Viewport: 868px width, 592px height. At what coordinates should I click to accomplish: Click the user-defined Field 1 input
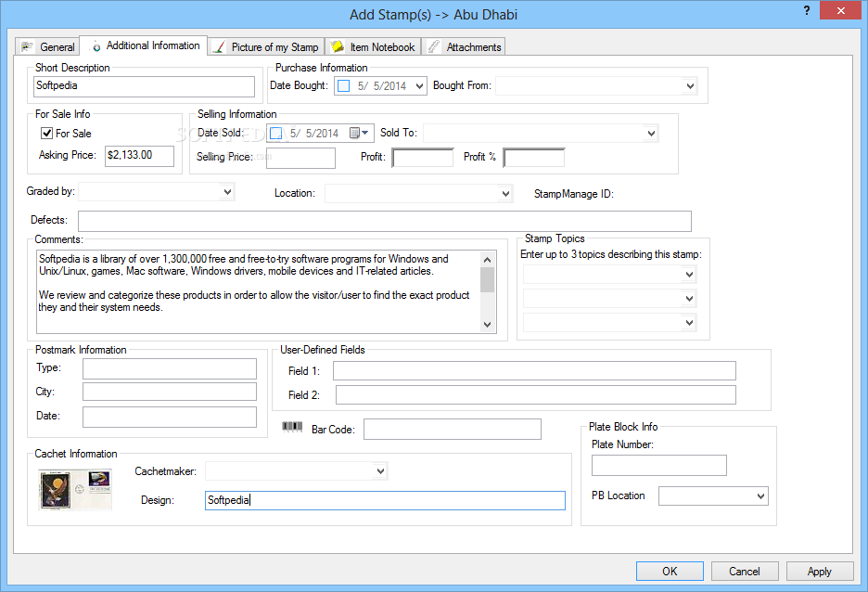(534, 371)
